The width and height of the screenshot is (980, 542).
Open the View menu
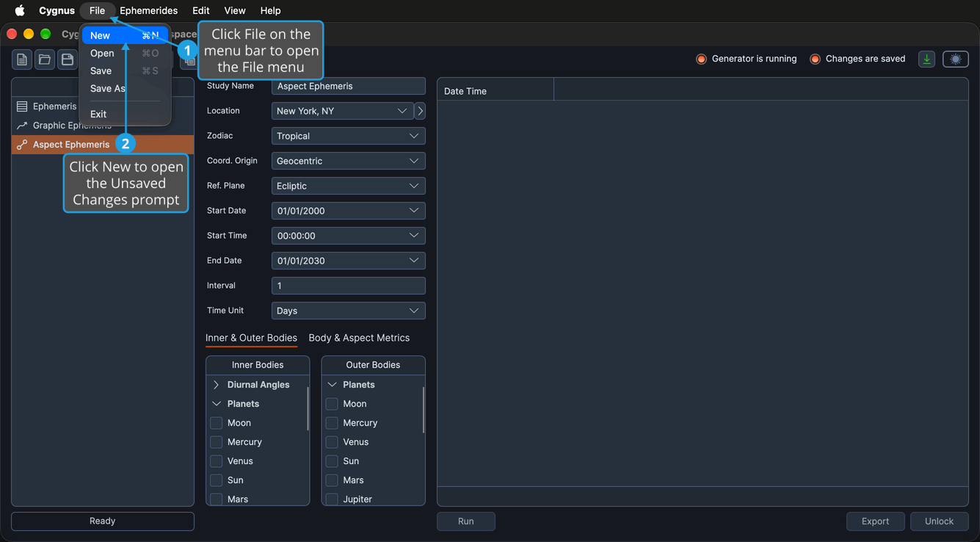click(235, 10)
